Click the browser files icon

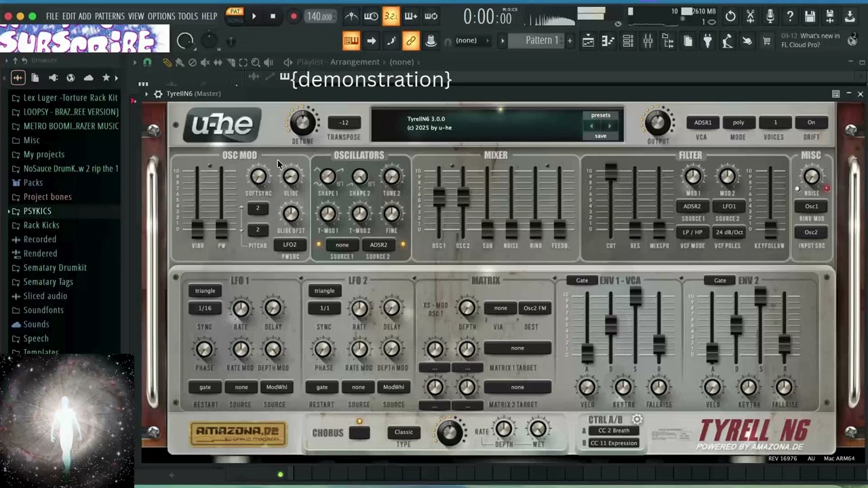[x=35, y=78]
